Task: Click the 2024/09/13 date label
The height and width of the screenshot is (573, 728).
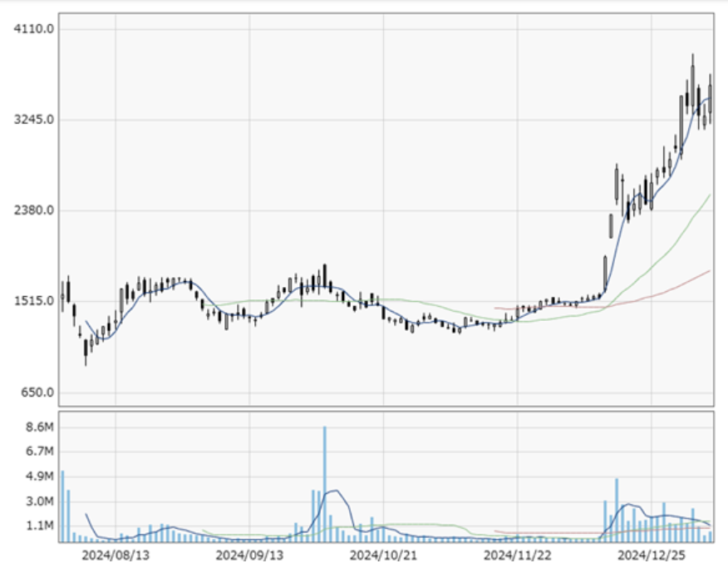Action: coord(249,556)
